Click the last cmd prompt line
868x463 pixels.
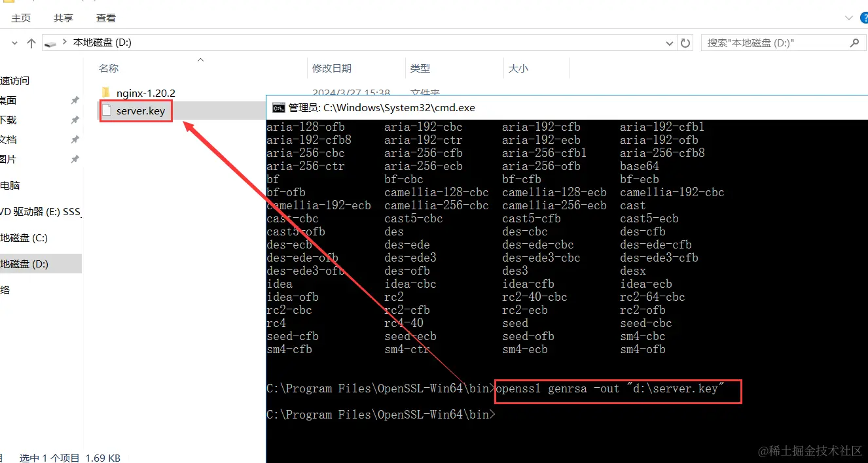(381, 415)
